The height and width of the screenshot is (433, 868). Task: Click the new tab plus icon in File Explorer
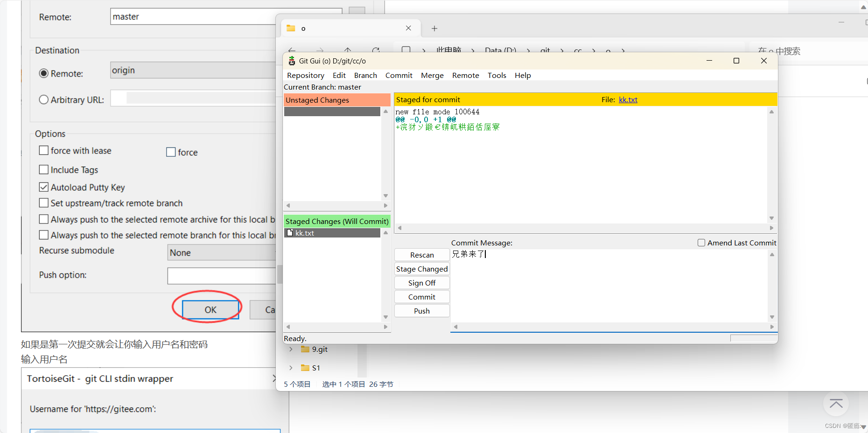coord(434,28)
